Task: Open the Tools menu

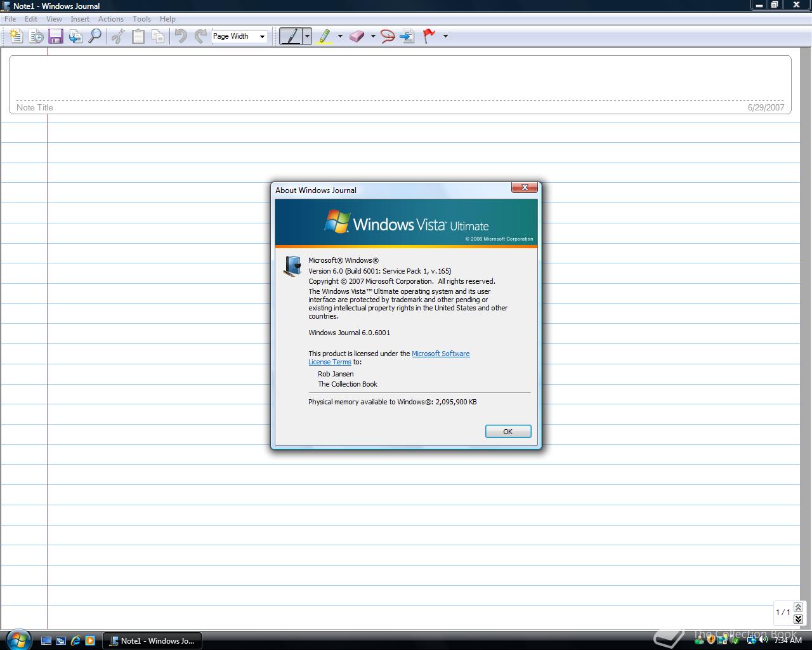Action: click(x=141, y=19)
